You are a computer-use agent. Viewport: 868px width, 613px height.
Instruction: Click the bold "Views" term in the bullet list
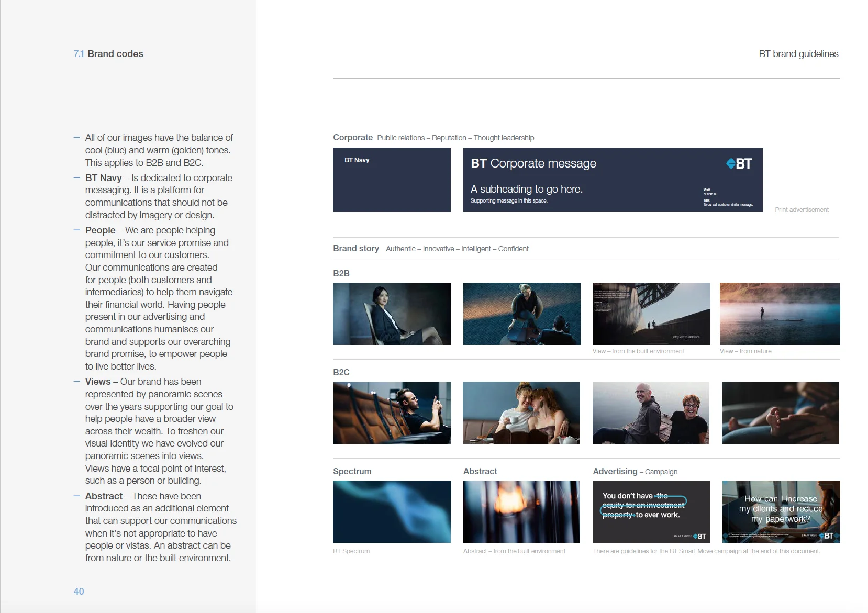tap(98, 382)
